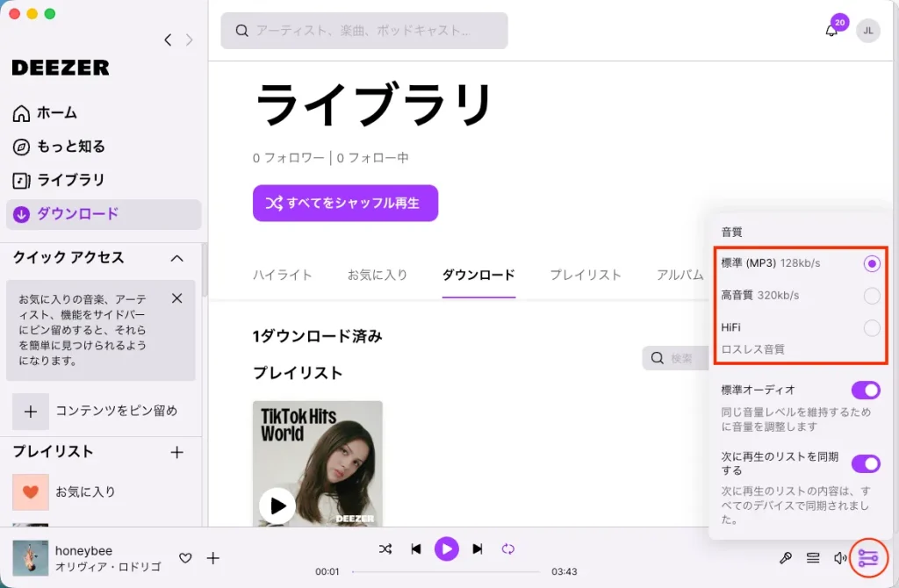The image size is (899, 588).
Task: Toggle 次に再生のリストを同期する switch
Action: coord(866,463)
